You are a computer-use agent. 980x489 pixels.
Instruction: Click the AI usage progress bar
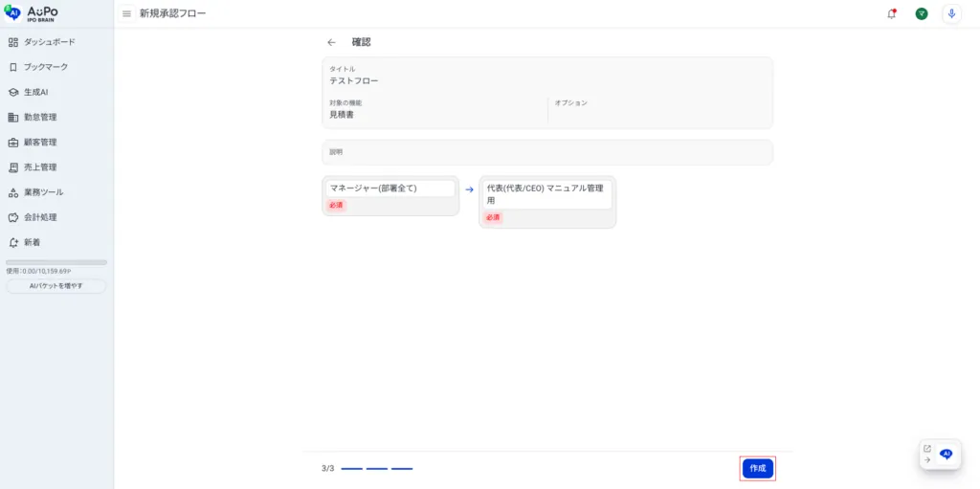tap(56, 262)
